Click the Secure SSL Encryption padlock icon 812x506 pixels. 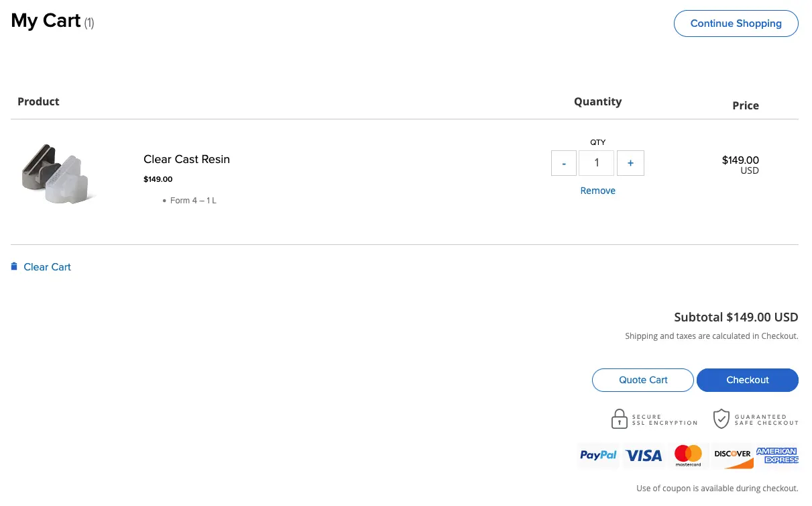pos(619,419)
